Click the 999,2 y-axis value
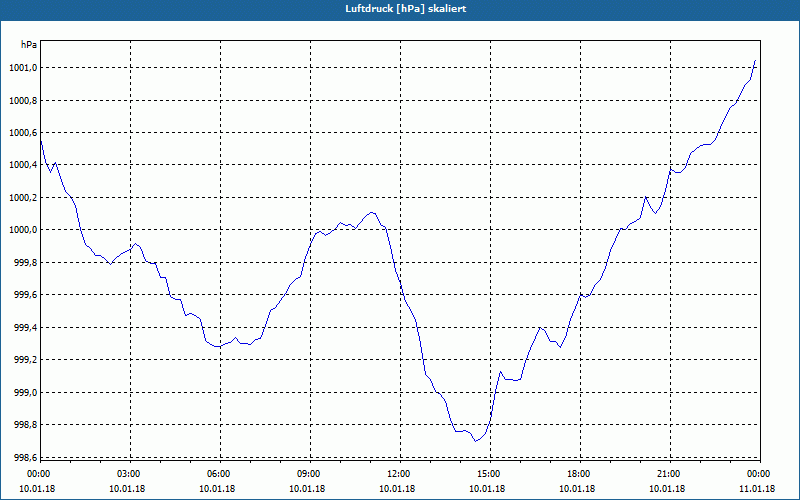The width and height of the screenshot is (800, 500). click(x=26, y=360)
